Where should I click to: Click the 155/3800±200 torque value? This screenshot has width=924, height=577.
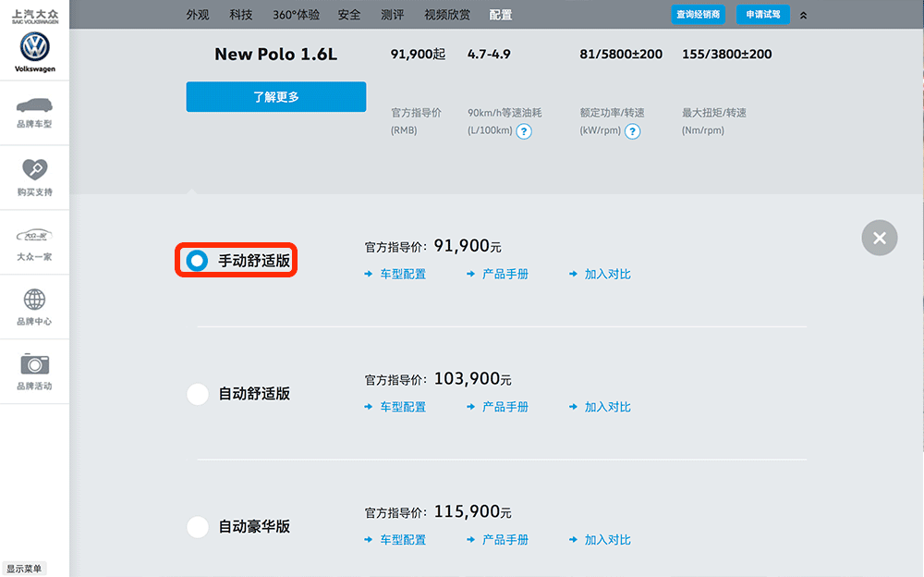tap(726, 55)
